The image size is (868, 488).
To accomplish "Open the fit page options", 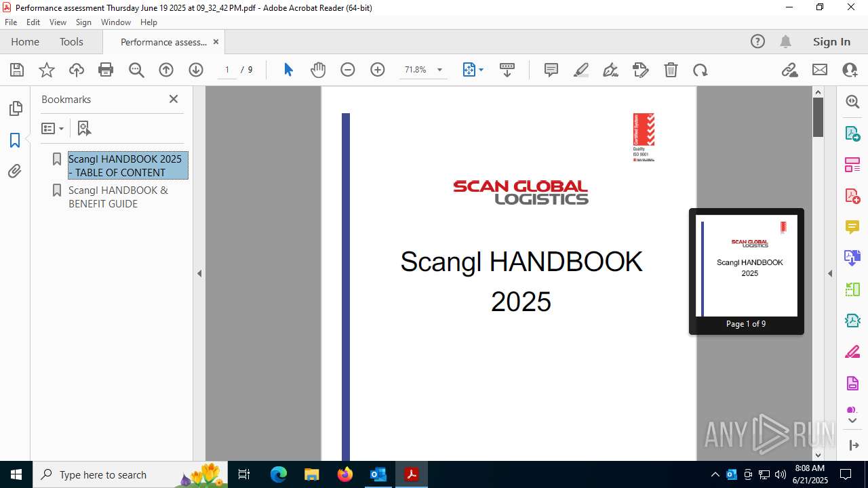I will [473, 70].
